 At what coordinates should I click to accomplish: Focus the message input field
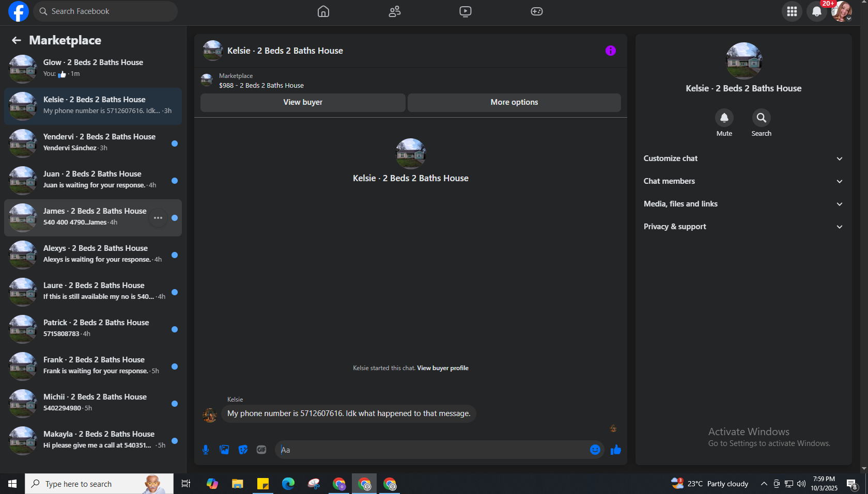tap(434, 450)
